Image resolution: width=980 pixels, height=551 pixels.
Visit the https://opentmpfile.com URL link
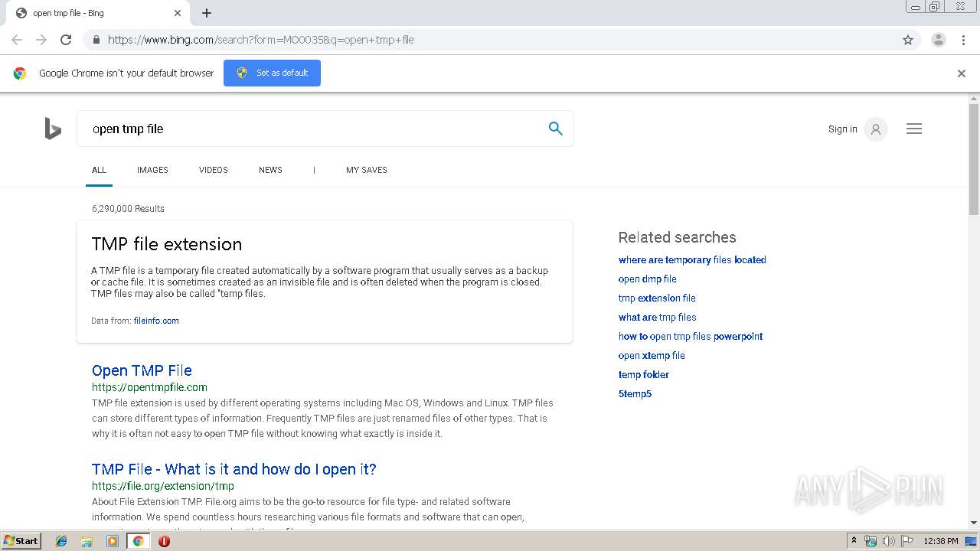pyautogui.click(x=149, y=387)
